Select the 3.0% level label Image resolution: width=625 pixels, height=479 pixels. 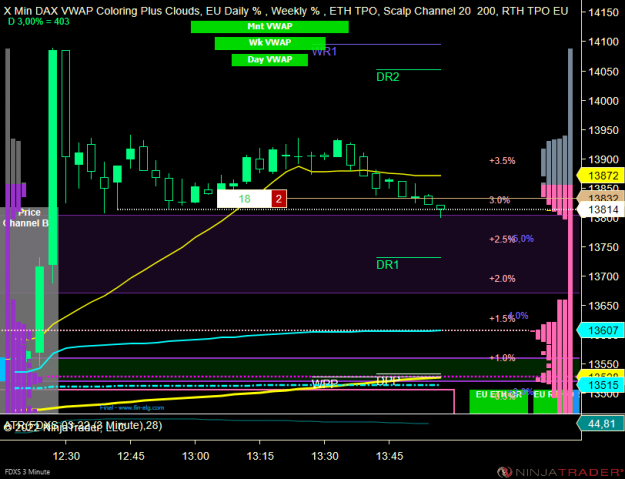[x=499, y=200]
